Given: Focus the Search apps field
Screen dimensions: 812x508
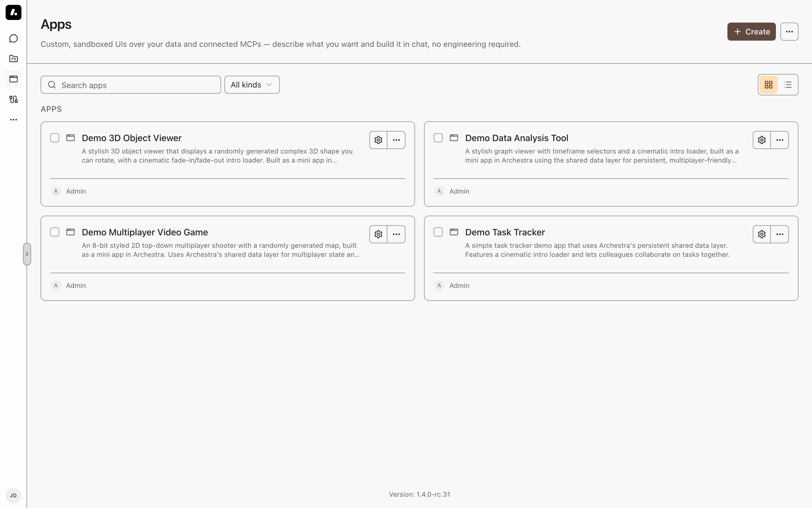Looking at the screenshot, I should [x=131, y=85].
